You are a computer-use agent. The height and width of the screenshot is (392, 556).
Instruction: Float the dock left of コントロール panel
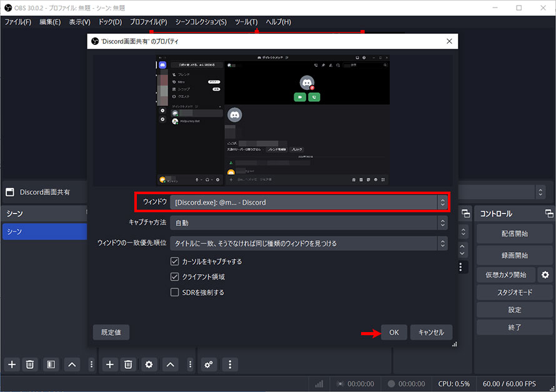(x=465, y=213)
